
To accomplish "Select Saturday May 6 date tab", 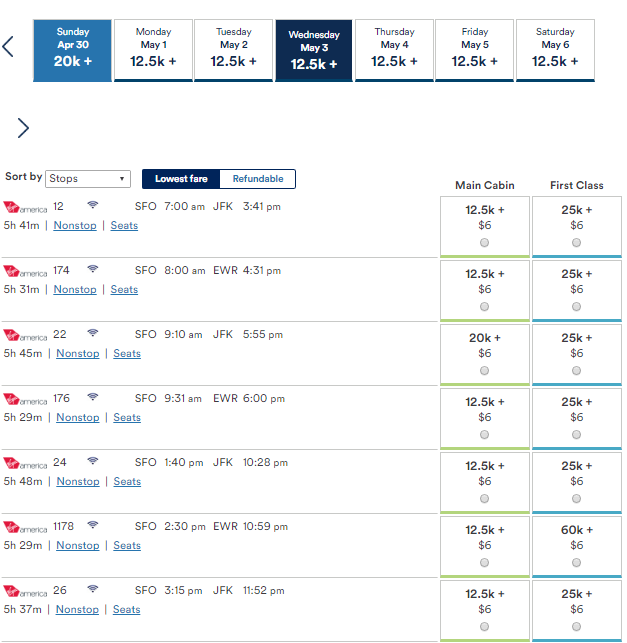I will tap(555, 50).
